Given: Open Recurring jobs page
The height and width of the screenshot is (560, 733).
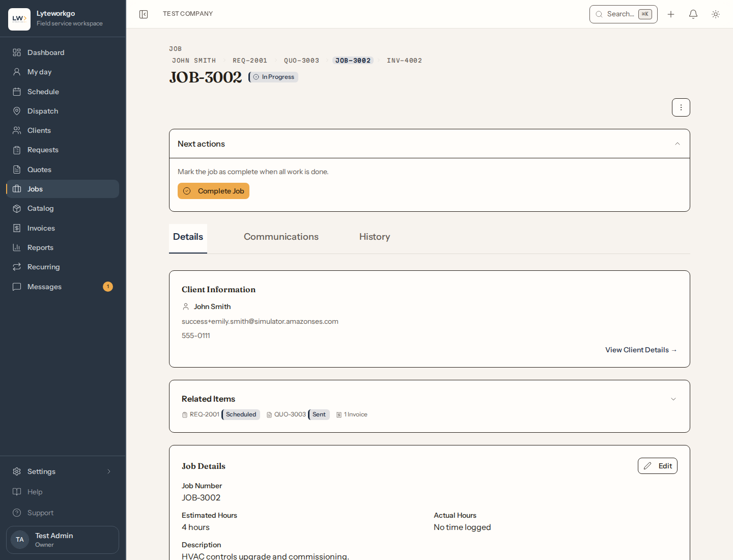Looking at the screenshot, I should coord(63,267).
